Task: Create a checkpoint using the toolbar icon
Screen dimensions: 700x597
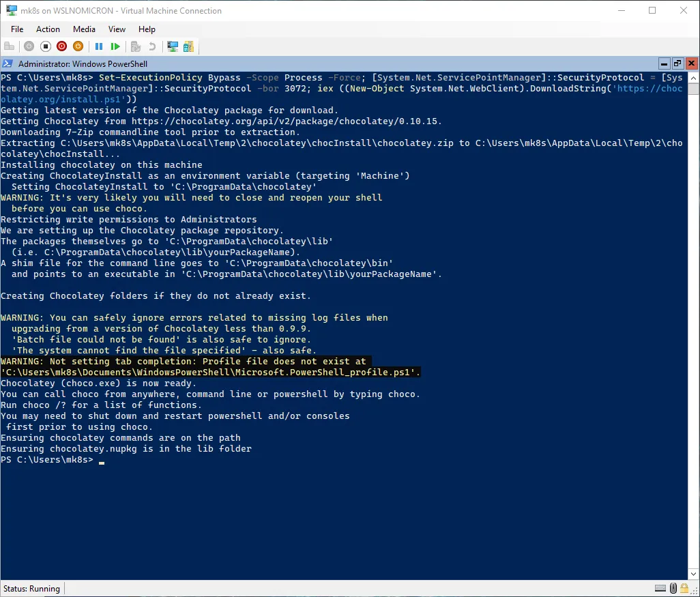Action: (x=136, y=46)
